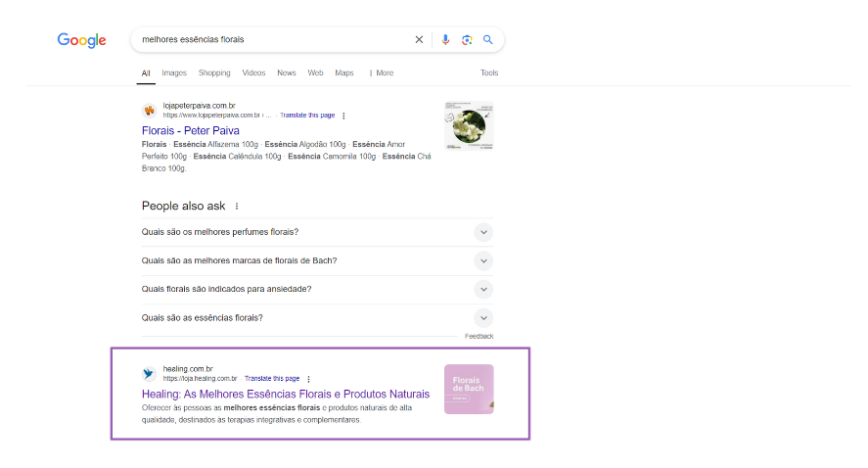Expand question about florais para ansiedade
868x468 pixels.
pyautogui.click(x=317, y=289)
